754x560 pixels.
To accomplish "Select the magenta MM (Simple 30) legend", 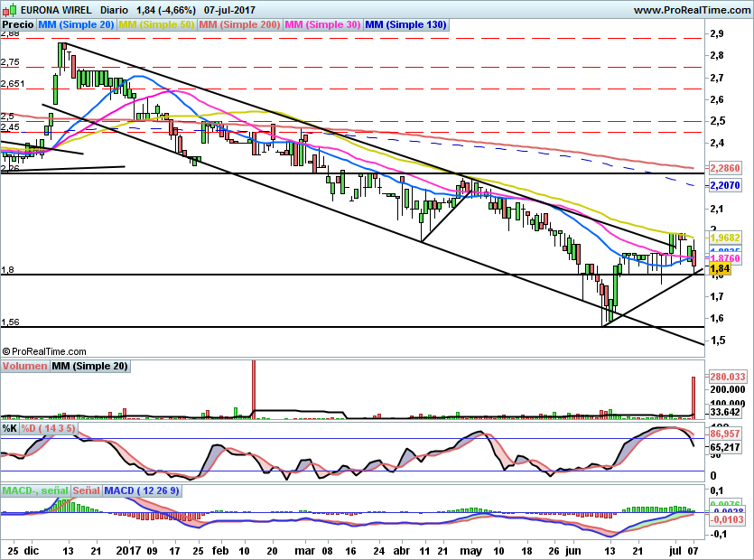I will (322, 24).
